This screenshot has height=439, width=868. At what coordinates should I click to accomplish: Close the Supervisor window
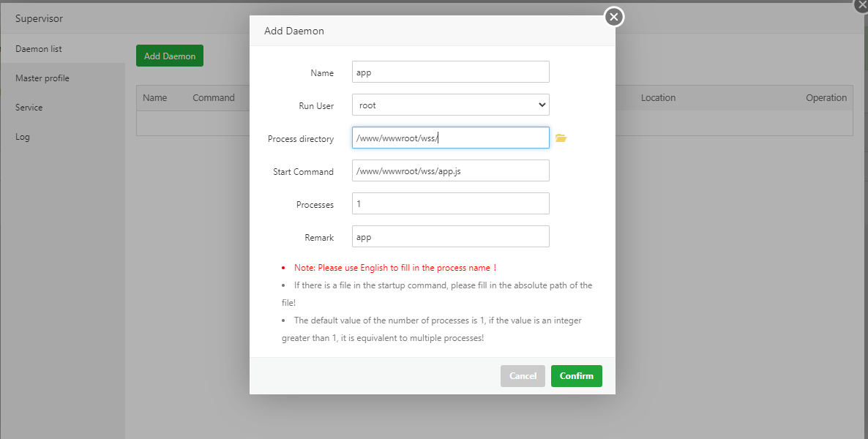pyautogui.click(x=861, y=4)
